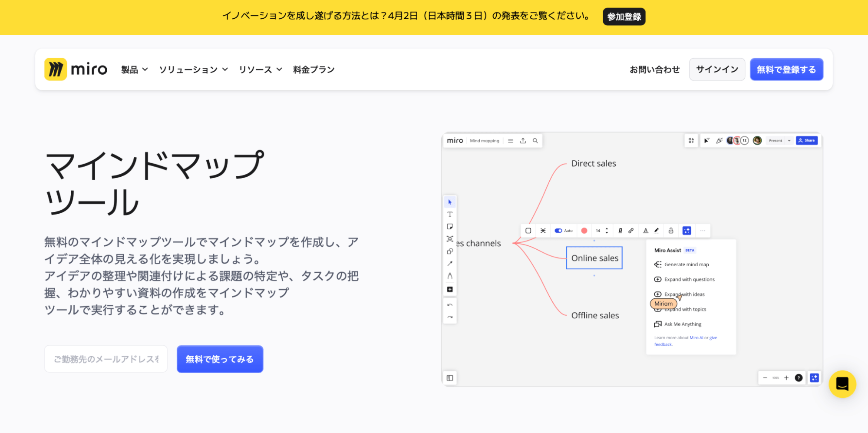868x433 pixels.
Task: Open the 料金プラン page
Action: (x=314, y=69)
